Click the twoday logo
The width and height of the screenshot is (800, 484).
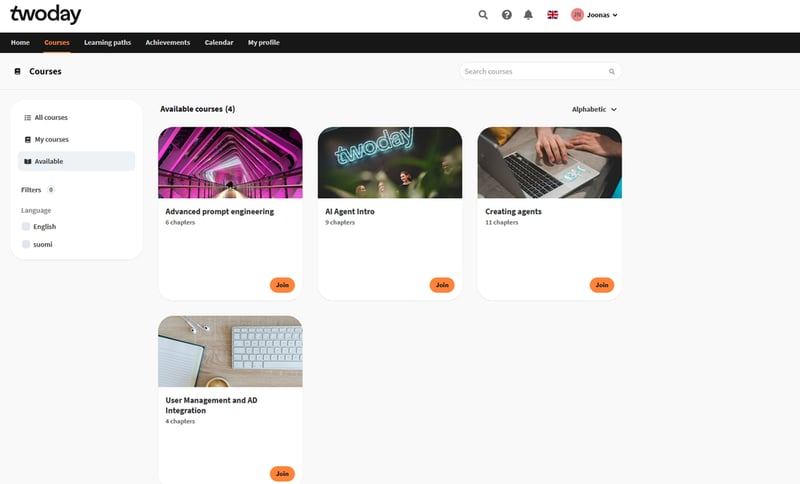[46, 15]
